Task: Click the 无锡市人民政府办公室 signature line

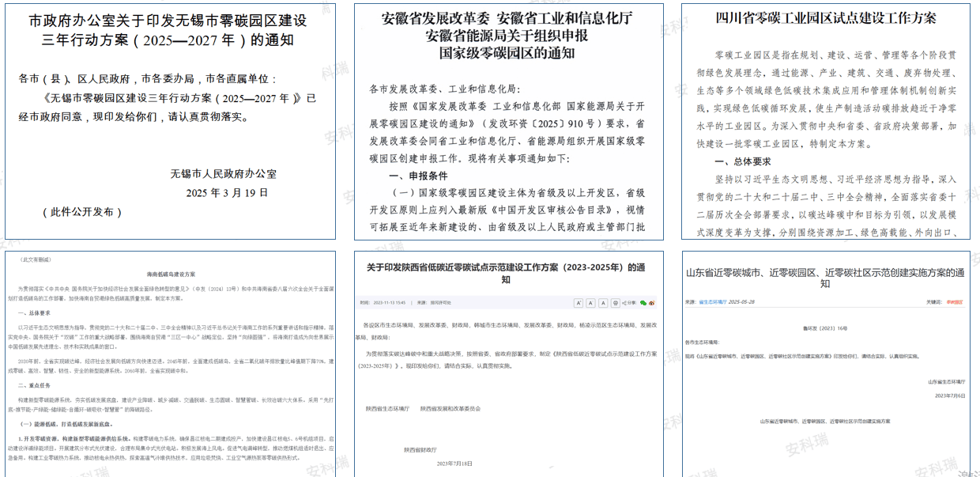Action: (219, 173)
